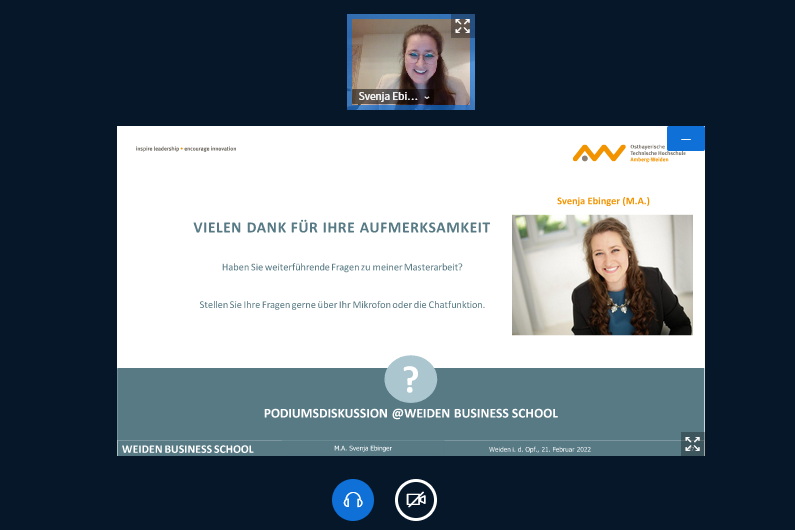Click the headphones audio button
Screen dimensions: 795x530
point(353,500)
